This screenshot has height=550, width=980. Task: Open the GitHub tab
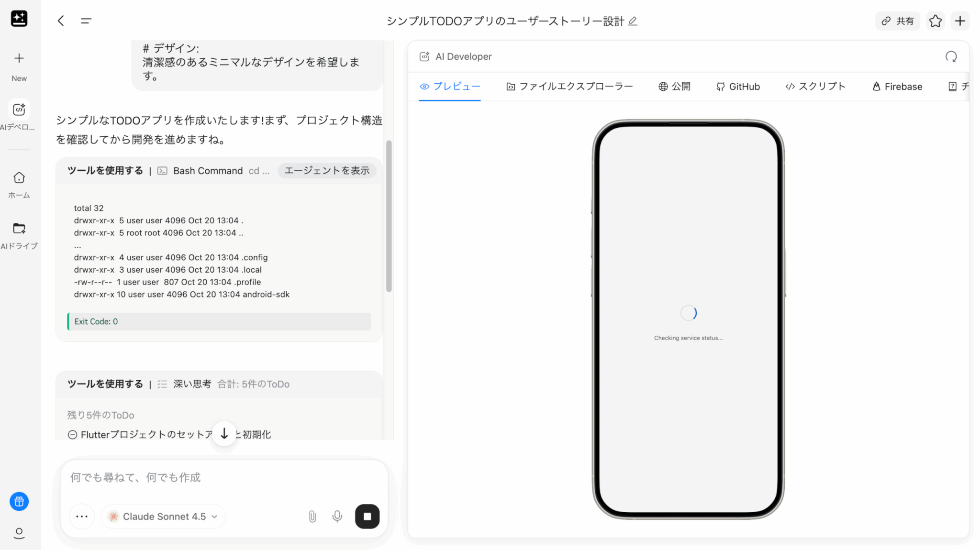point(738,87)
